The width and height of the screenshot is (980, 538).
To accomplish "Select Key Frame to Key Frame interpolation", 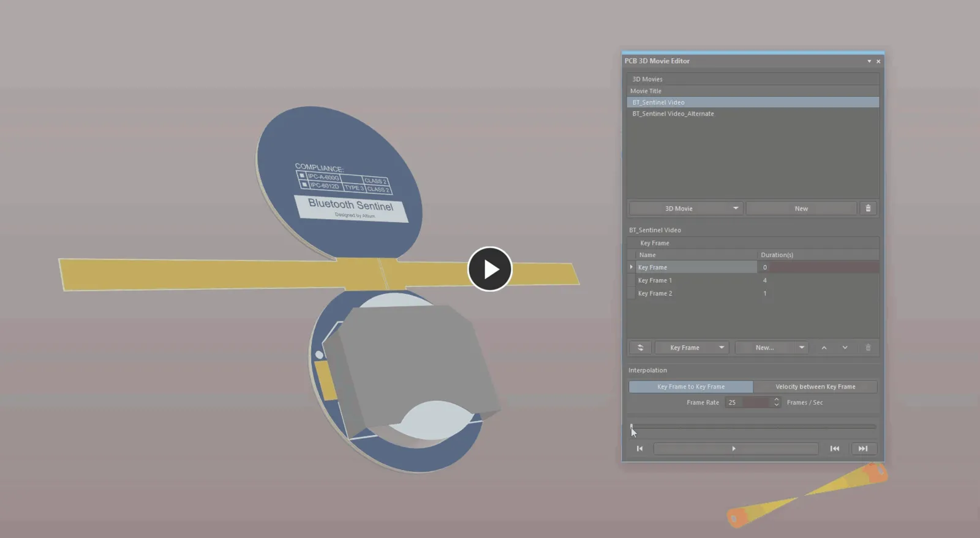I will click(x=691, y=387).
